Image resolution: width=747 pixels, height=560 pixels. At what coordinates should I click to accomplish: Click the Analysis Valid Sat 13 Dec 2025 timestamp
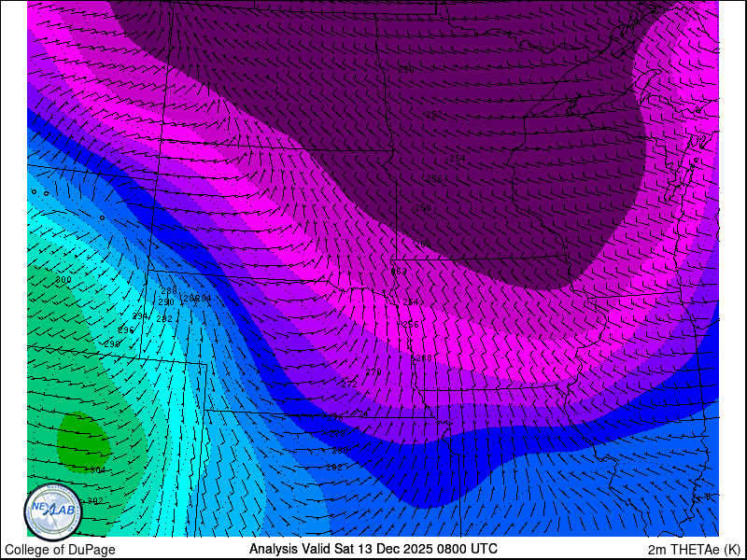[x=373, y=548]
